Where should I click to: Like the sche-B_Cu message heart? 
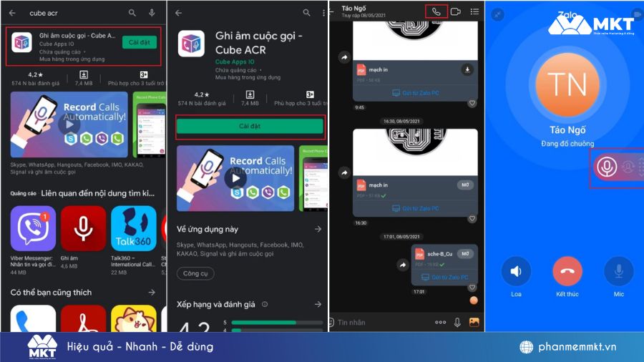(472, 288)
